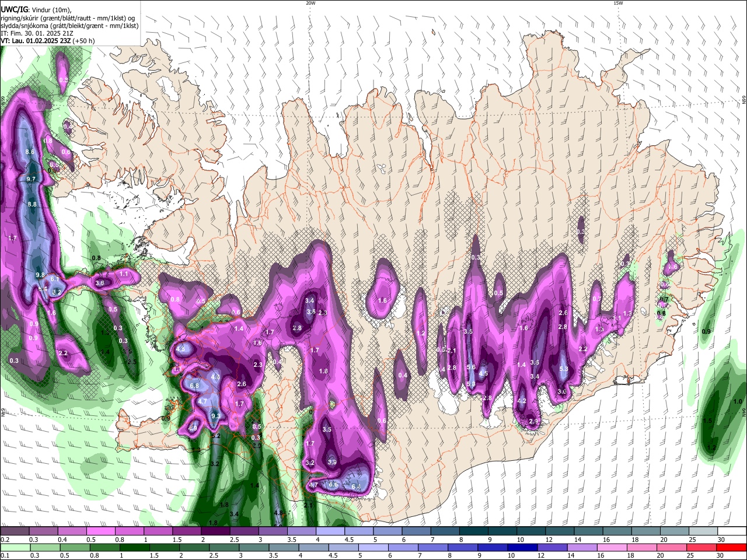
Task: Click the 5.3 precipitation value on the map
Action: point(564,369)
